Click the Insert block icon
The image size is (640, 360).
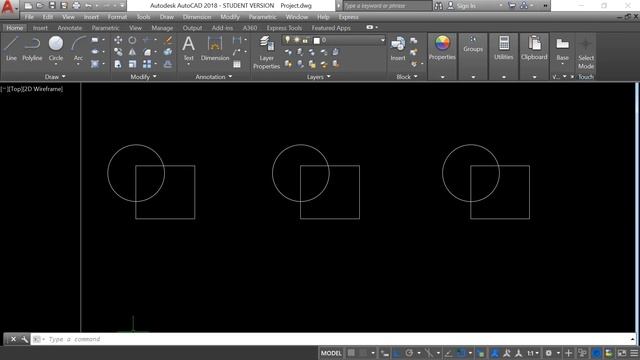[x=398, y=48]
